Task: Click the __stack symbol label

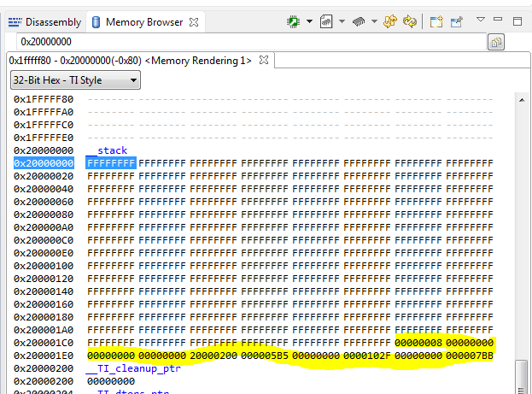Action: pos(107,150)
